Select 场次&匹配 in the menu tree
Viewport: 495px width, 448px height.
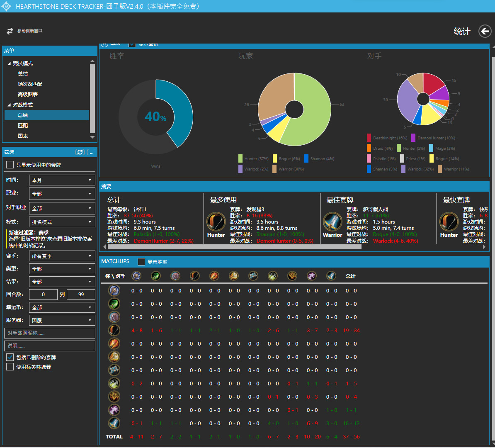[30, 84]
